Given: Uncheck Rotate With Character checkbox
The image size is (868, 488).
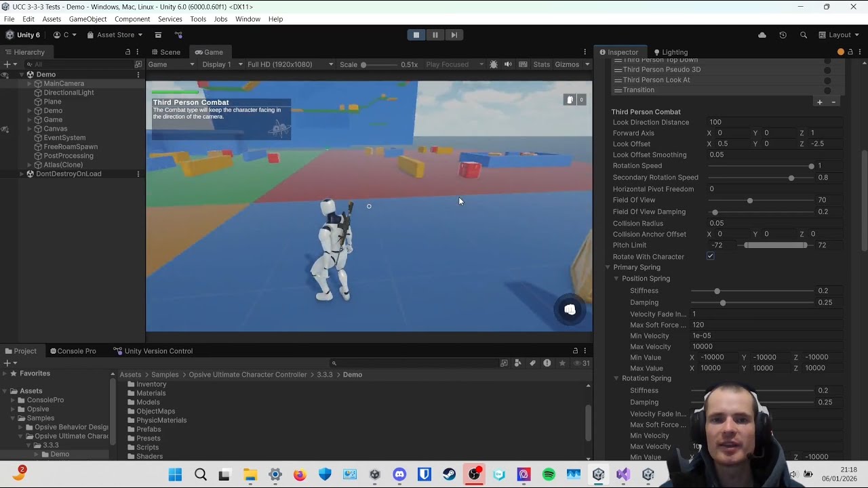Looking at the screenshot, I should click(x=710, y=256).
